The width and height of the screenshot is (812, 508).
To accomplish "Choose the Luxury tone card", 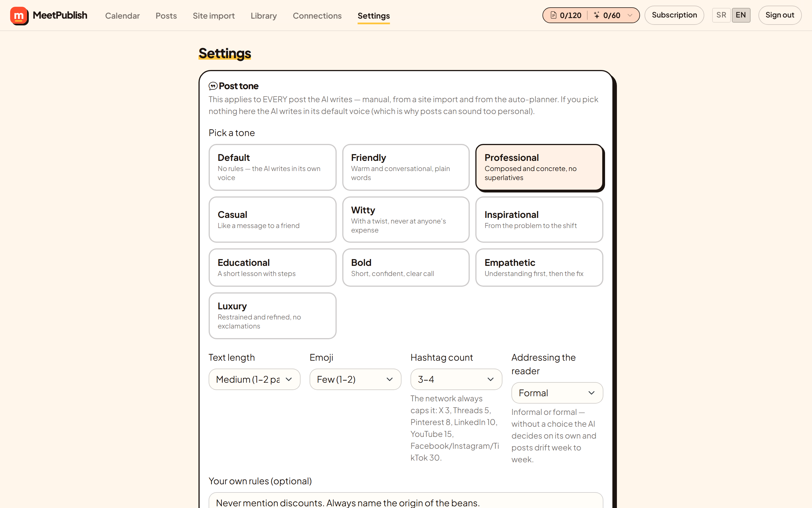I will (272, 316).
